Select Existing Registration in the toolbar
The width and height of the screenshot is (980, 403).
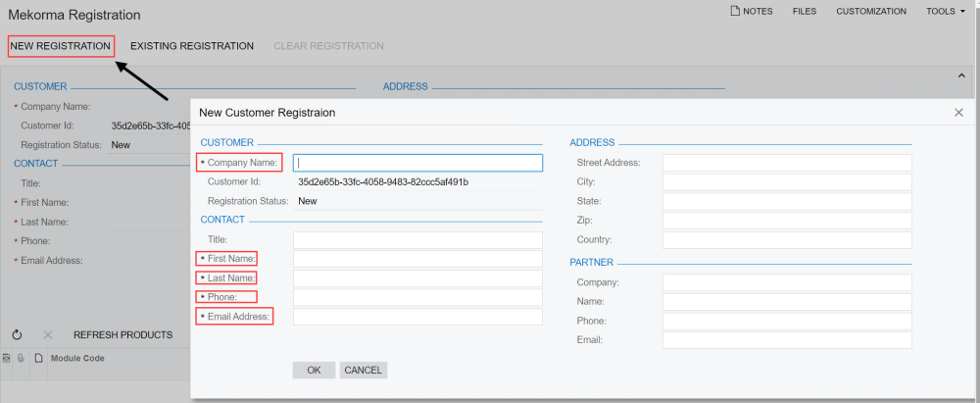192,46
